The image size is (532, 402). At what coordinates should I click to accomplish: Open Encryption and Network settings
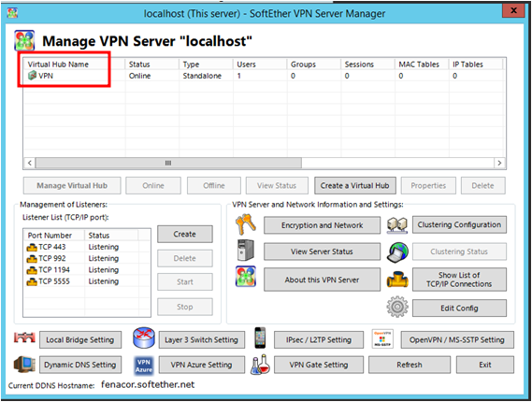point(322,225)
